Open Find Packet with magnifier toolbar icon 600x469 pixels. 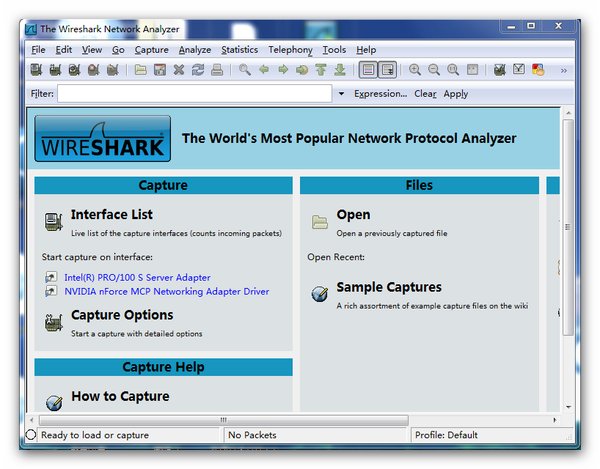pos(245,70)
